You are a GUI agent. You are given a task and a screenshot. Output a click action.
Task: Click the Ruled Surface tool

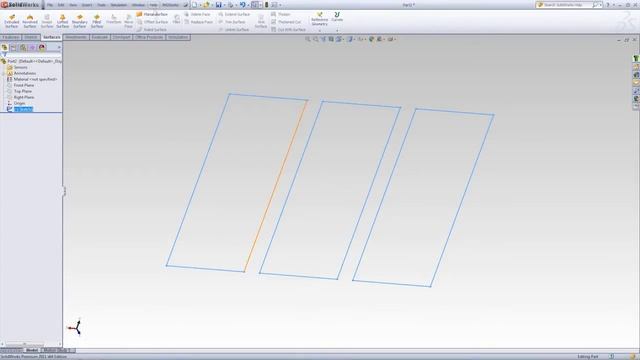click(151, 30)
